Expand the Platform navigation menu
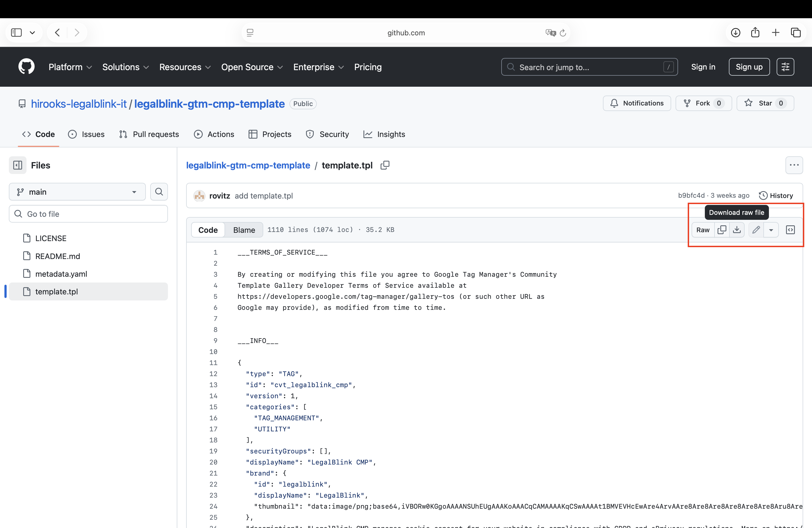 [70, 67]
